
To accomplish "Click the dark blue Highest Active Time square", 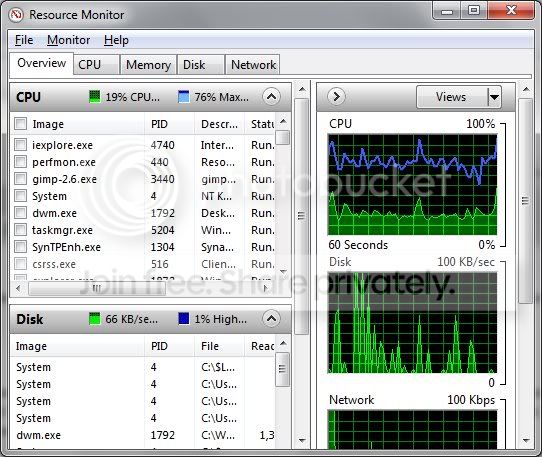I will [184, 319].
